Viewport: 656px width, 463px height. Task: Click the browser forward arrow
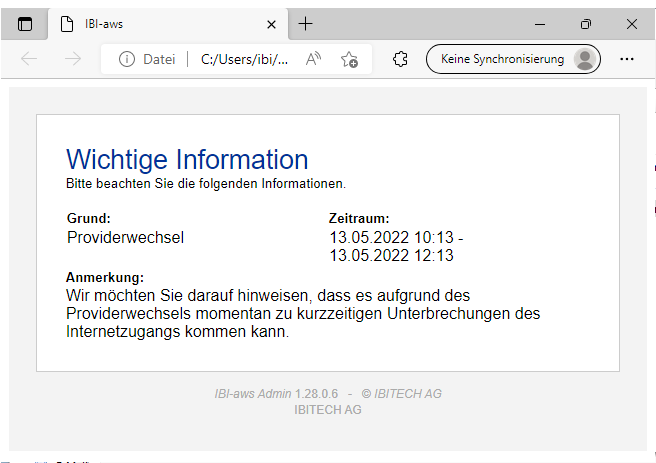pyautogui.click(x=72, y=59)
